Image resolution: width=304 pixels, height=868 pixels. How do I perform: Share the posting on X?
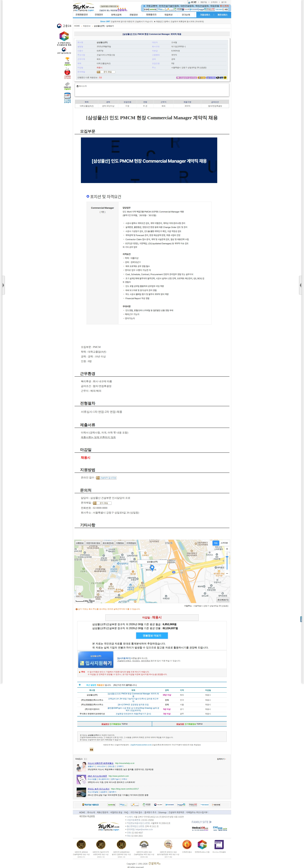click(218, 78)
